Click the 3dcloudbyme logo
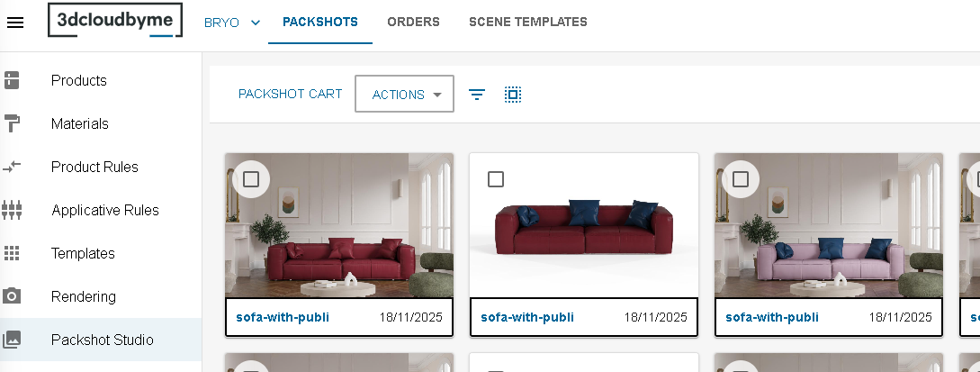The height and width of the screenshot is (372, 980). (x=115, y=21)
